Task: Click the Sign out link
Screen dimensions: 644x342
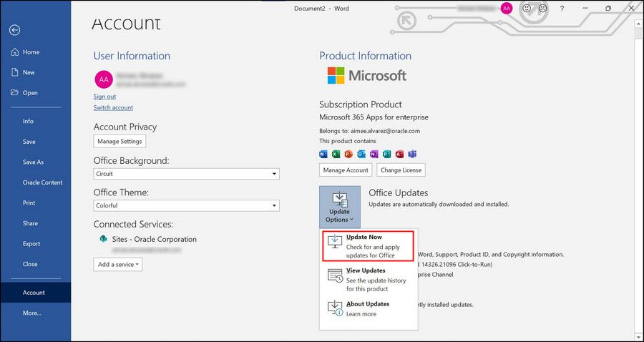Action: click(104, 97)
